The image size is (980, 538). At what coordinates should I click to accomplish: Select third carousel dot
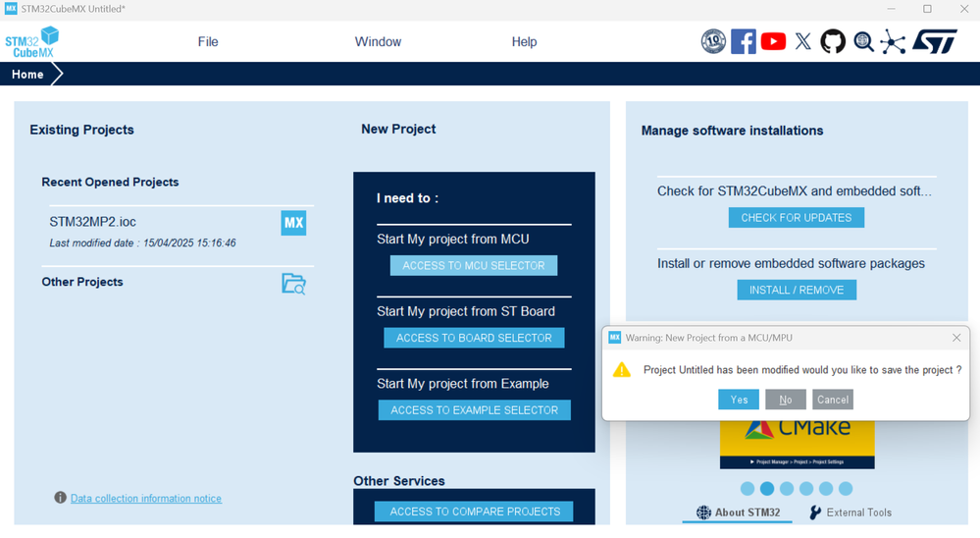coord(787,489)
